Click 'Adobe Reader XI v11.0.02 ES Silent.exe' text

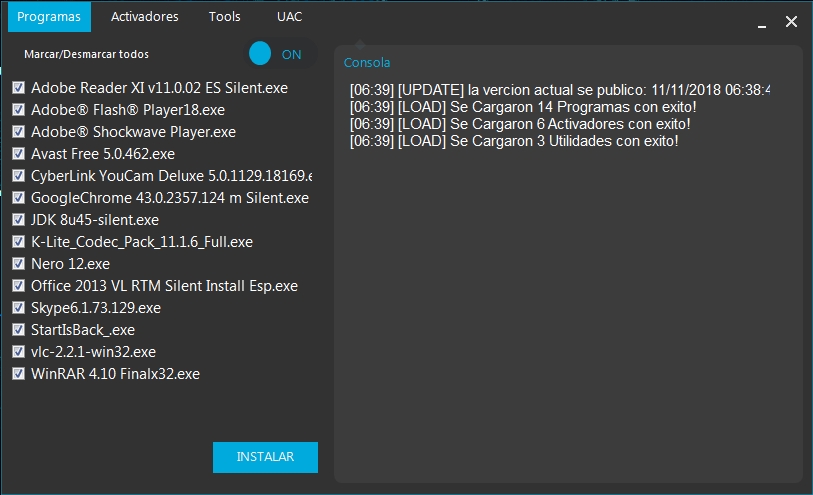tap(159, 88)
